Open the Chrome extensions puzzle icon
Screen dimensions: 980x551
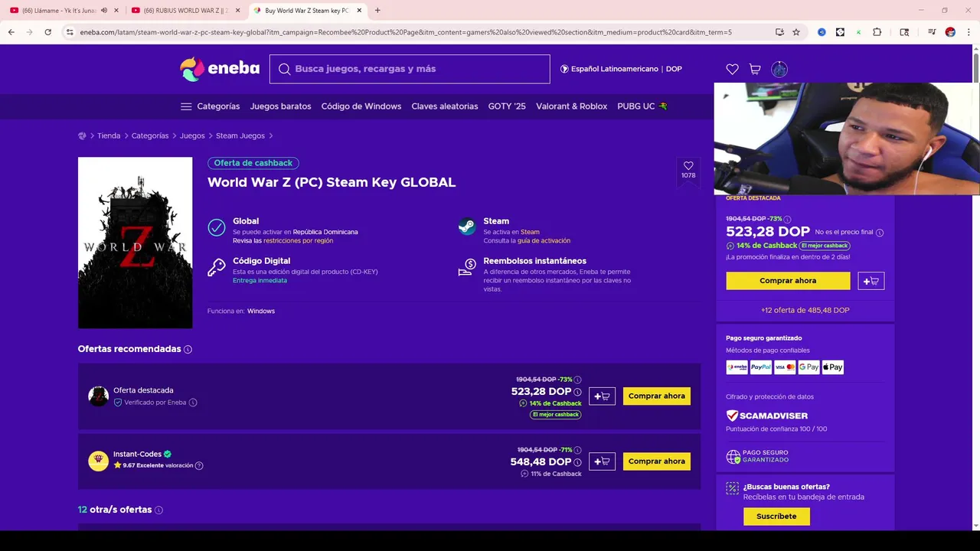click(877, 32)
